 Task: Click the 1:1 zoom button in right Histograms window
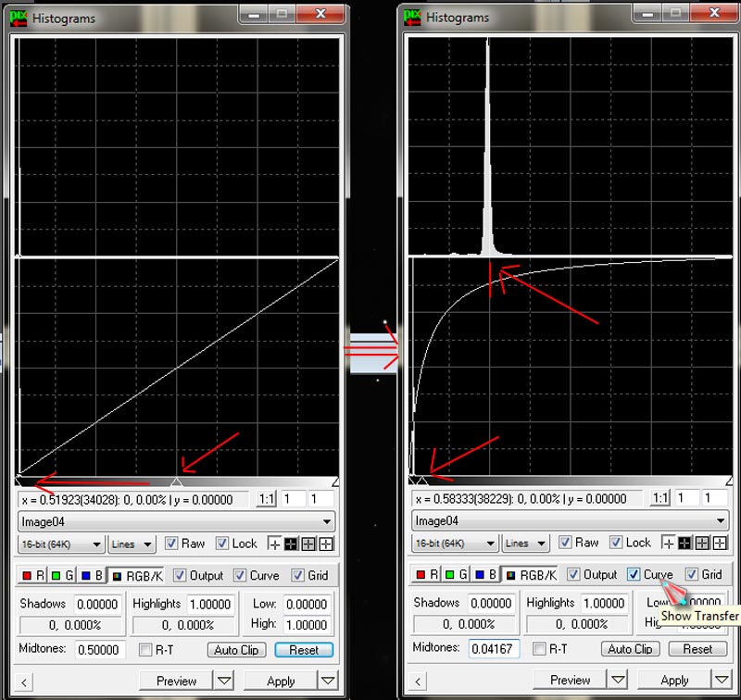tap(659, 498)
